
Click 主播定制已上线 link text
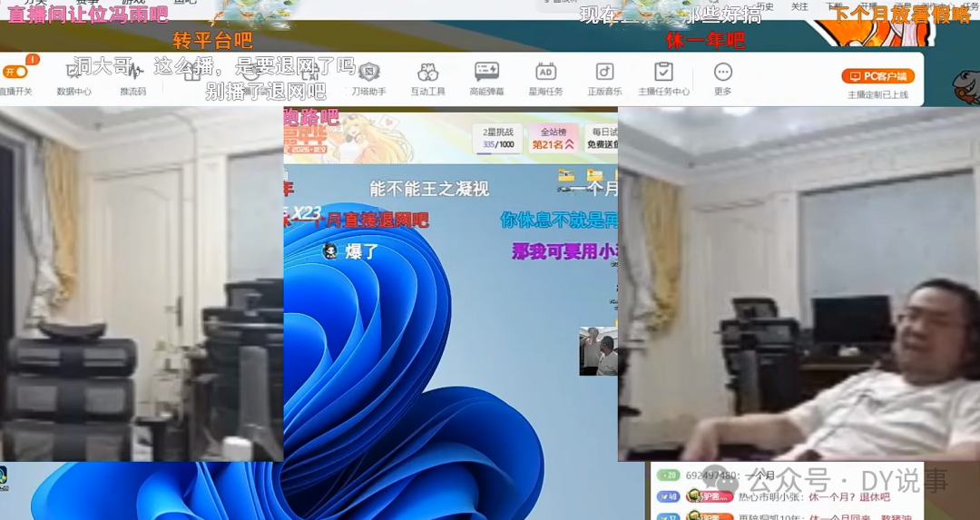(877, 95)
